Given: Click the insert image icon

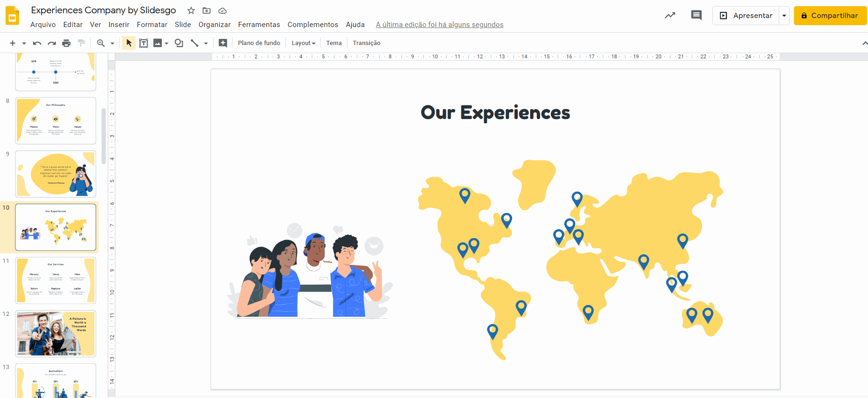Looking at the screenshot, I should [158, 43].
